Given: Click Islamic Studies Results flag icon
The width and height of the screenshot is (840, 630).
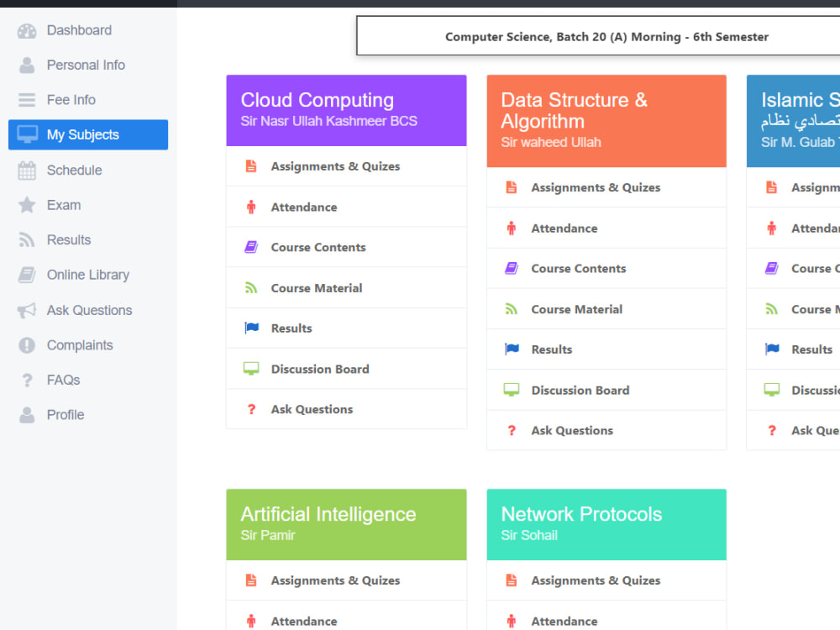Looking at the screenshot, I should click(x=772, y=349).
